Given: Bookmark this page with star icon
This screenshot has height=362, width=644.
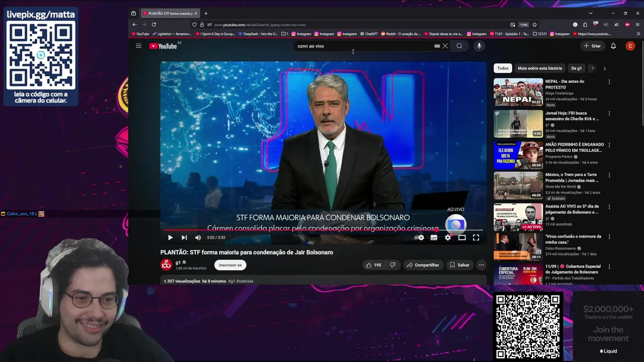Looking at the screenshot, I should tap(534, 25).
